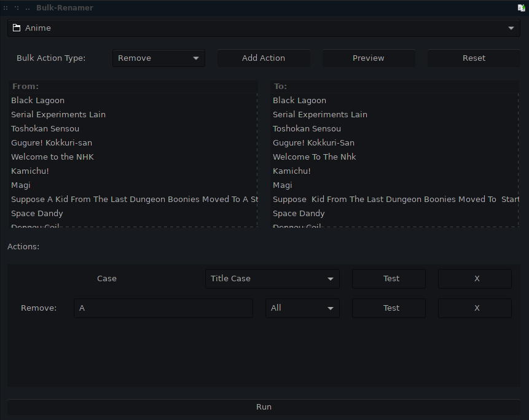
Task: Click the Add Action button
Action: point(264,58)
